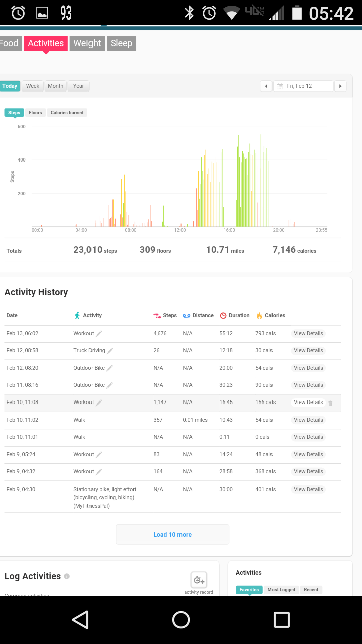Edit the Feb 9, 05:24 Workout pencil icon
Viewport: 362px width, 644px height.
coord(99,454)
